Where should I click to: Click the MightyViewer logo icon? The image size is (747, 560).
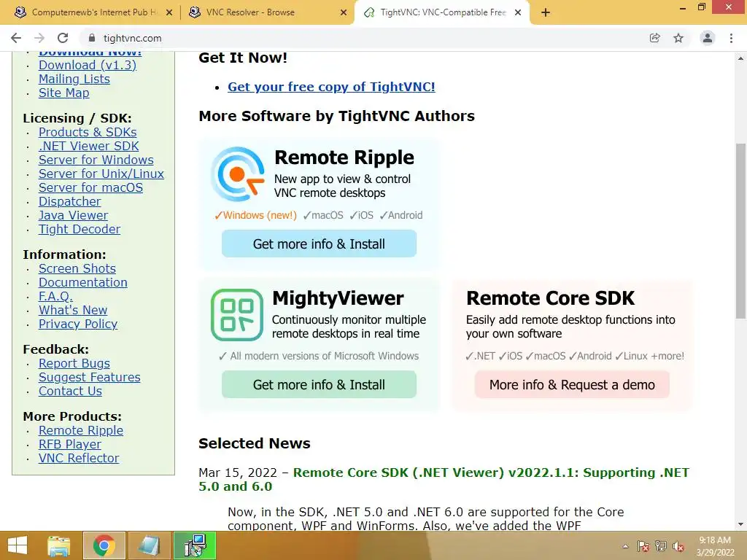point(237,315)
